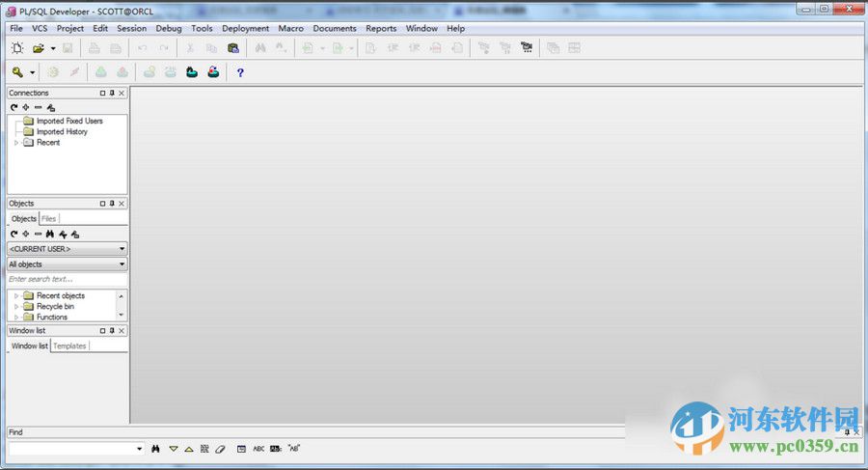Click the remove minus icon in Connections toolbar
The height and width of the screenshot is (470, 868).
point(39,107)
